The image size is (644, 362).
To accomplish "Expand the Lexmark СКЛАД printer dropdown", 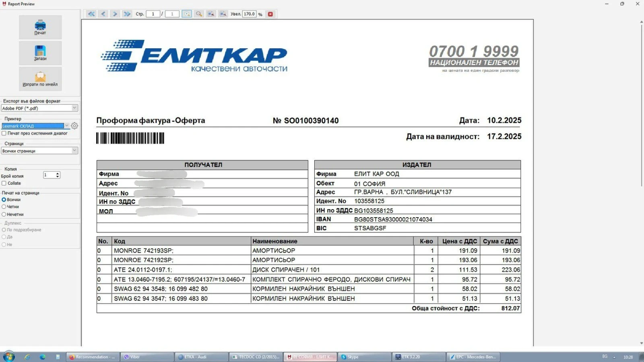I will click(x=67, y=126).
